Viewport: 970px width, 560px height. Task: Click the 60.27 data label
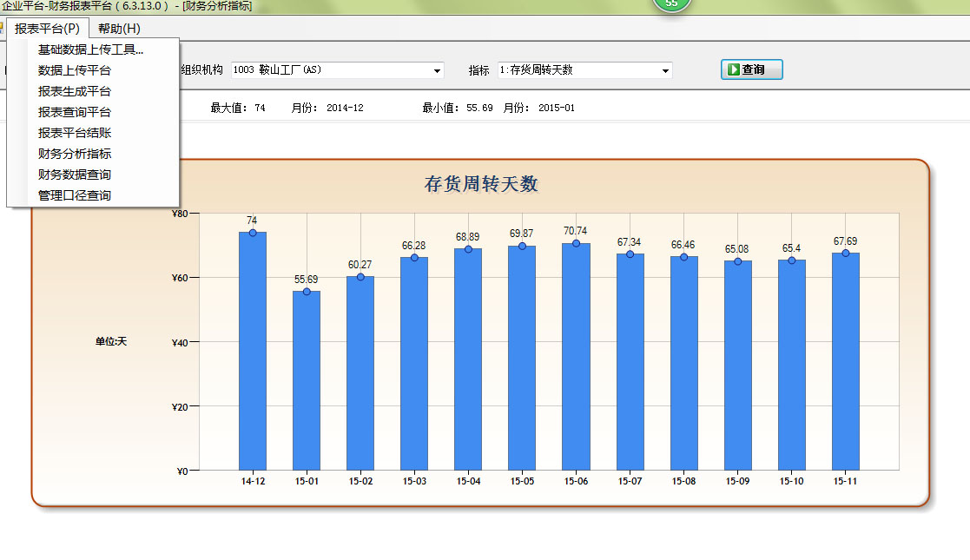click(360, 265)
